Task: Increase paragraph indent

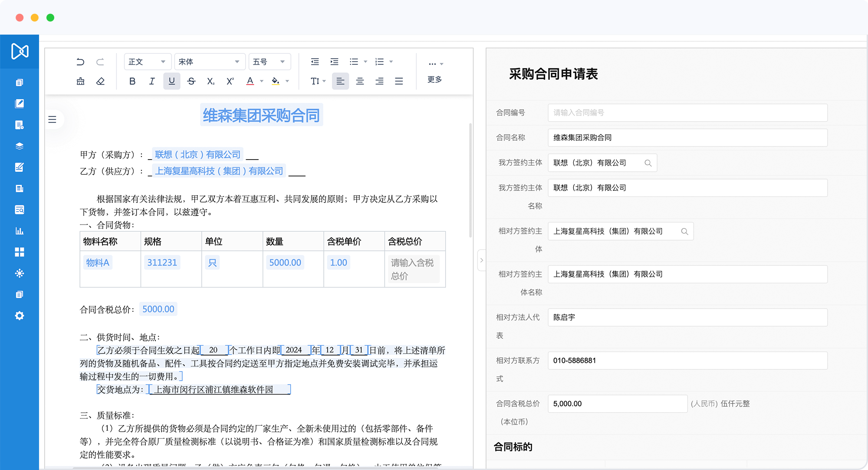Action: tap(334, 62)
